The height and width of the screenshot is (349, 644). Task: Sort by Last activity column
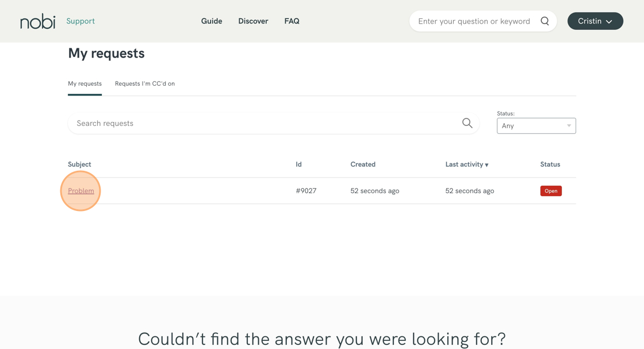466,164
